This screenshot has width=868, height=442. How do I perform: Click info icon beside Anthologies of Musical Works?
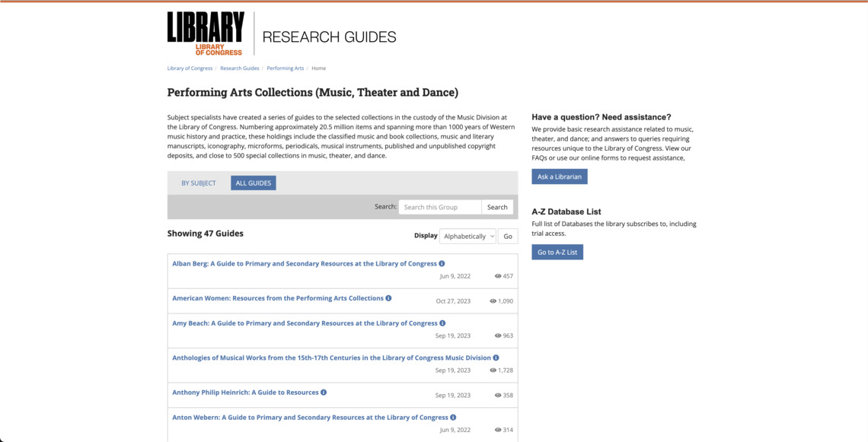(x=496, y=358)
